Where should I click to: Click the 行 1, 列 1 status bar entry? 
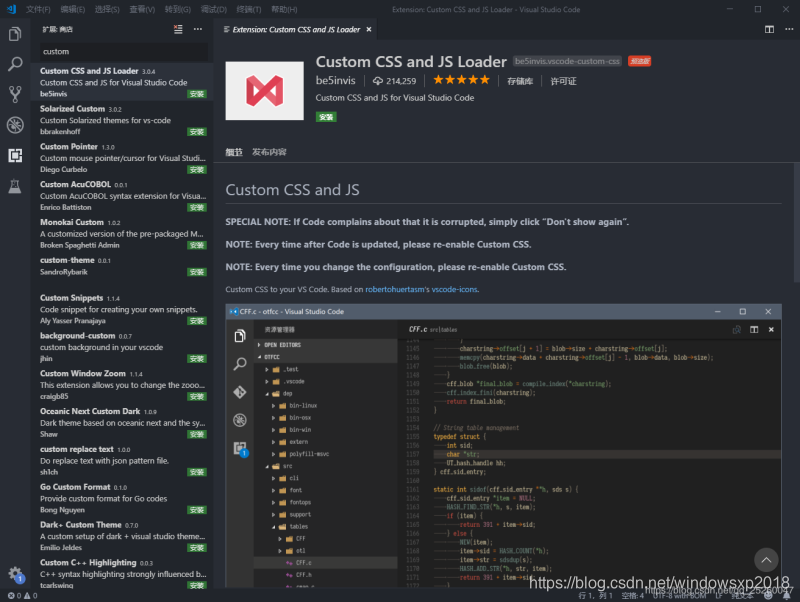[595, 596]
